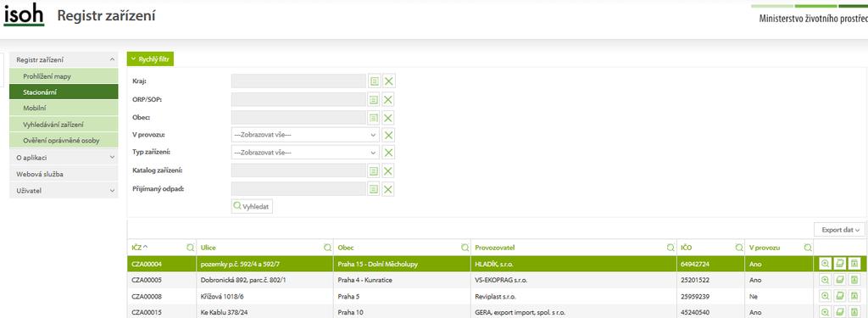Image resolution: width=868 pixels, height=318 pixels.
Task: Click the Obec column search icon
Action: (465, 248)
